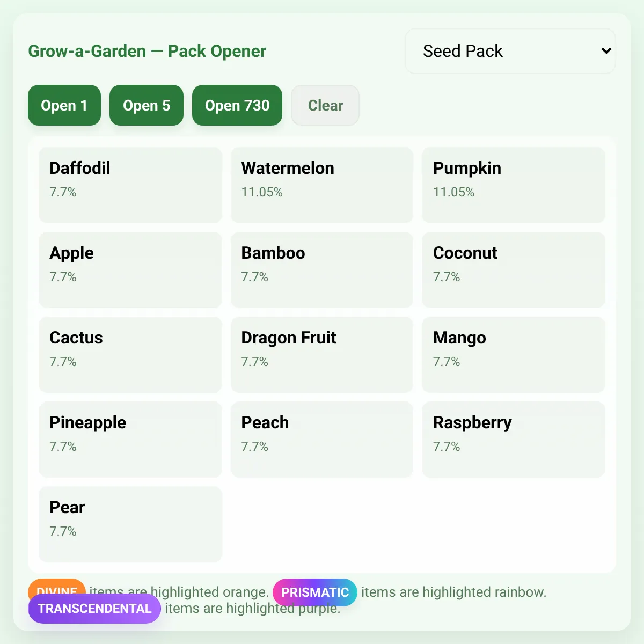Click the Cactus card
644x644 pixels.
click(130, 355)
